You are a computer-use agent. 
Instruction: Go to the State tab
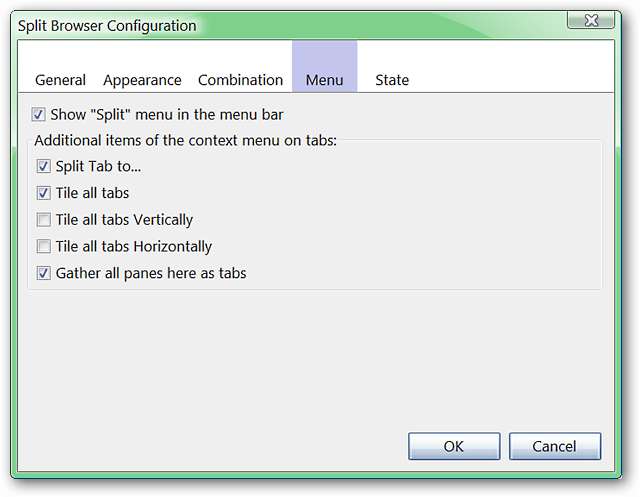(x=392, y=80)
